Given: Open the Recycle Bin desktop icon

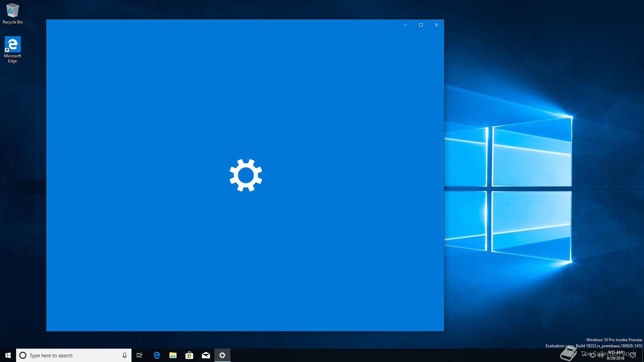Looking at the screenshot, I should coord(13,14).
